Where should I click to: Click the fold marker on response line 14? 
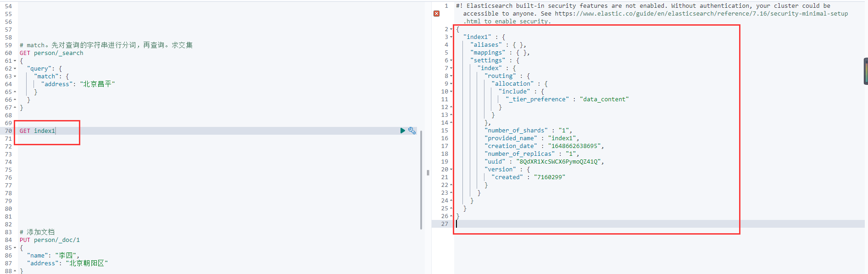pyautogui.click(x=451, y=123)
